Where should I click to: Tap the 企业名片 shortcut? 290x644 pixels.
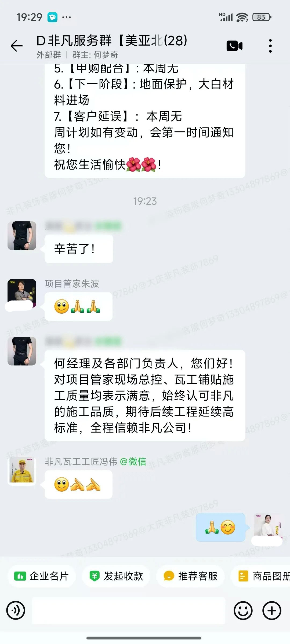click(42, 576)
